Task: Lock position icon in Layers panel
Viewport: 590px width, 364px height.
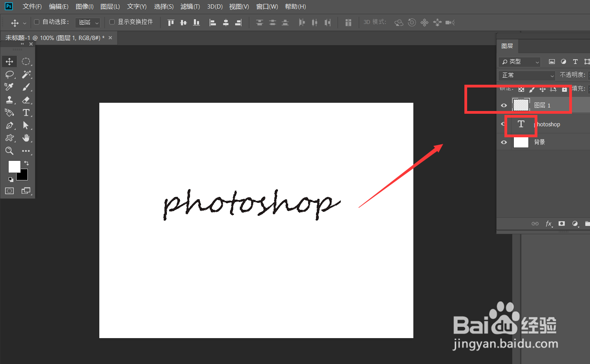Action: (x=543, y=89)
